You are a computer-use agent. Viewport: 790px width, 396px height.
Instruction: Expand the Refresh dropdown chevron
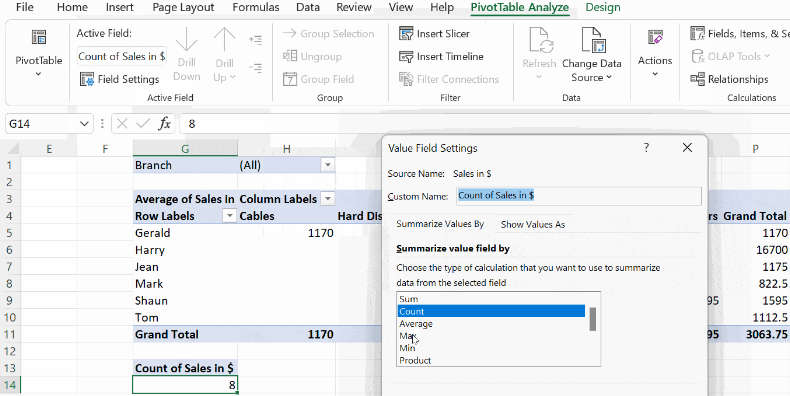(x=539, y=77)
